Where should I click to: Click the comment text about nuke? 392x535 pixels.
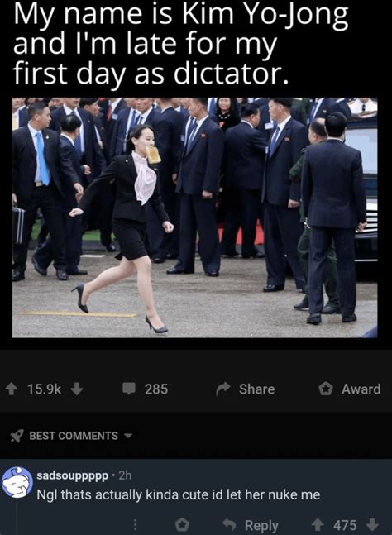pos(179,494)
